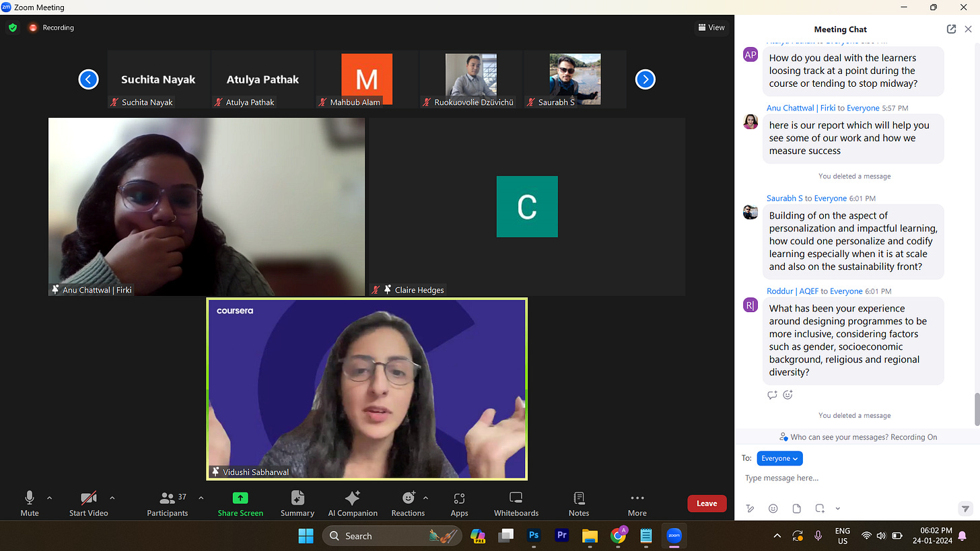Open ENG US language switcher
This screenshot has height=551, width=980.
pos(842,536)
